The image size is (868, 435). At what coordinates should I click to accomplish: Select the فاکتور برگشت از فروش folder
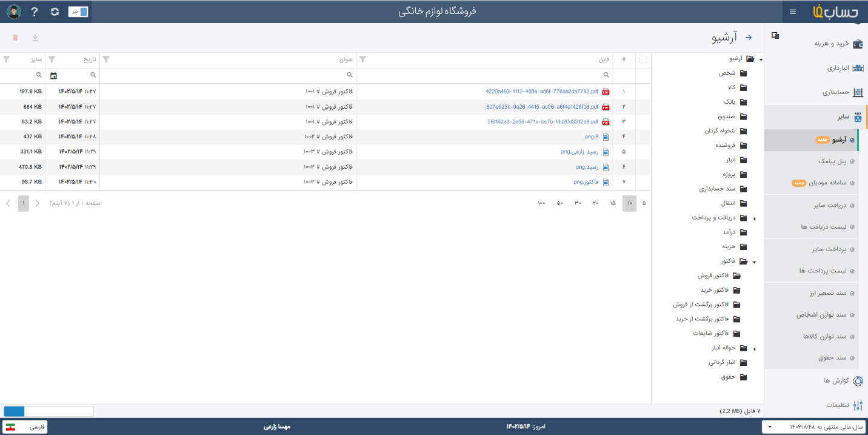(x=700, y=305)
